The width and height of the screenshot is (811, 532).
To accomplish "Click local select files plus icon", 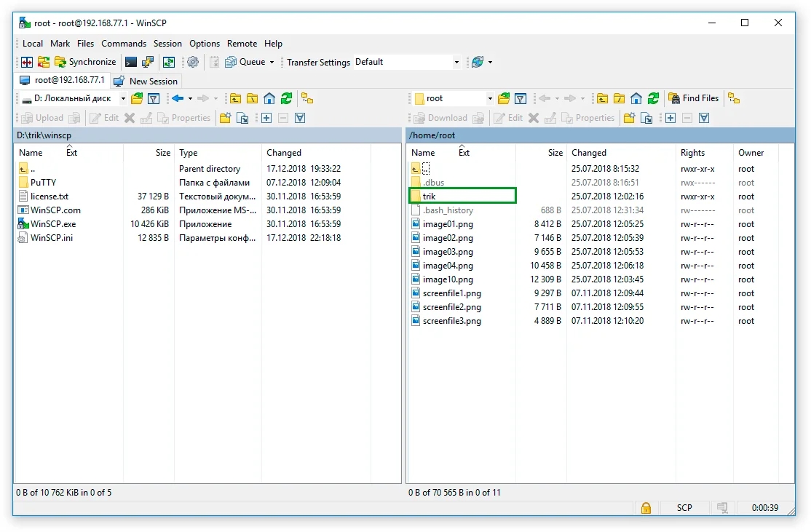I will tap(266, 118).
